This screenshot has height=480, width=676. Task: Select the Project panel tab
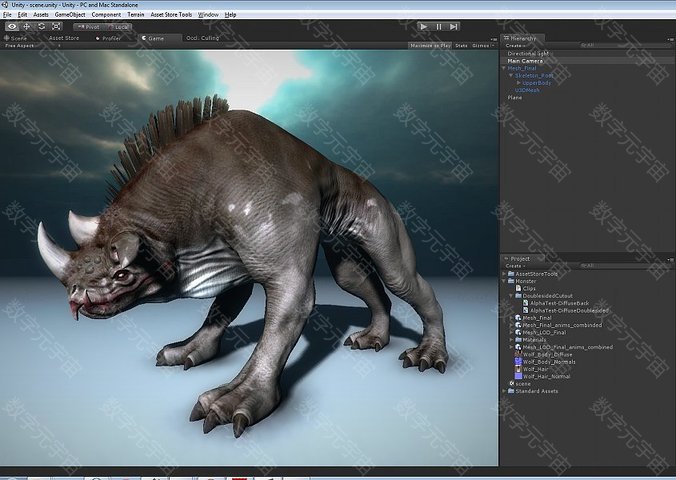coord(522,258)
